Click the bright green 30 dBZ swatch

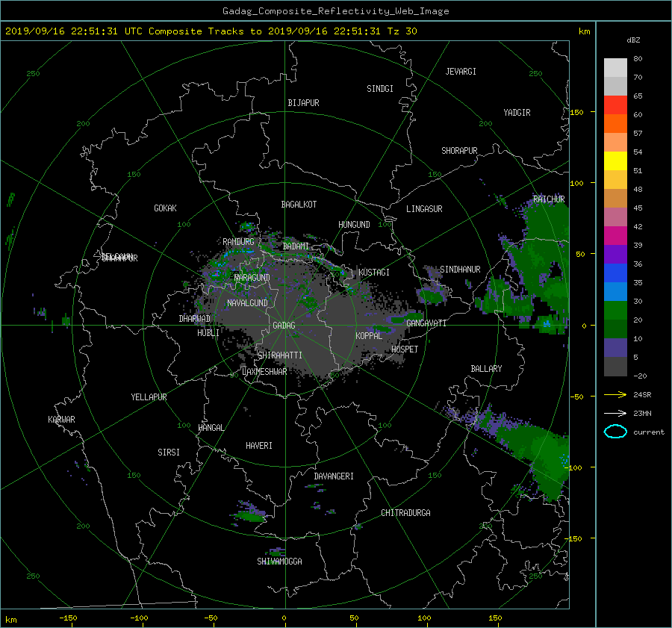615,310
